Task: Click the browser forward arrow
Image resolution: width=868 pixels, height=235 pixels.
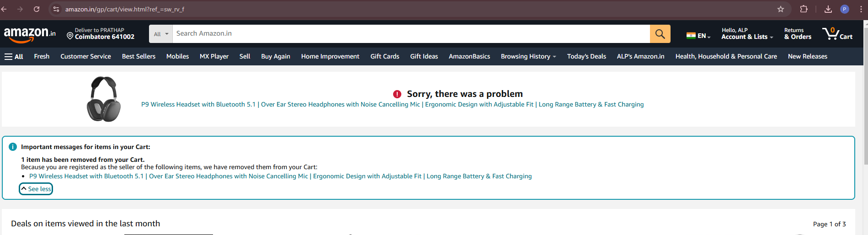Action: 20,9
